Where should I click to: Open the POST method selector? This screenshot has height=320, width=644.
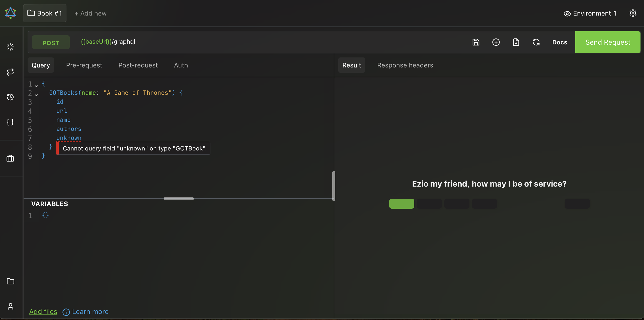pyautogui.click(x=51, y=43)
